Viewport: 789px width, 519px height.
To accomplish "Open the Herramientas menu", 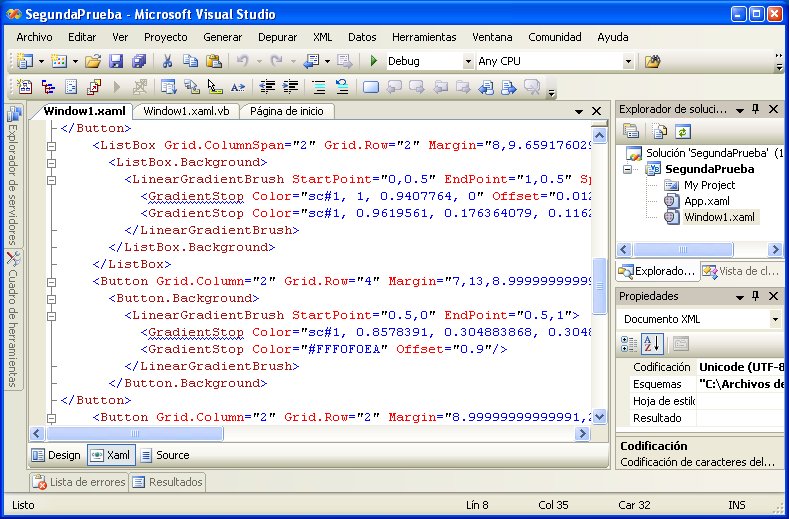I will (x=424, y=37).
